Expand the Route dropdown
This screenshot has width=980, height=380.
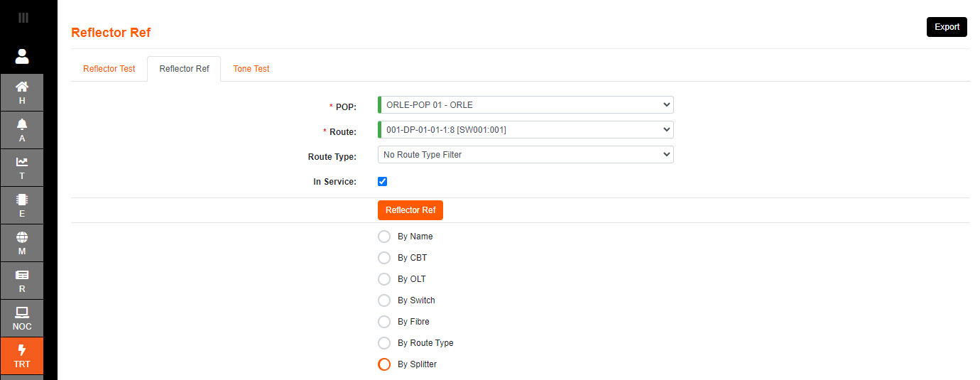[526, 130]
